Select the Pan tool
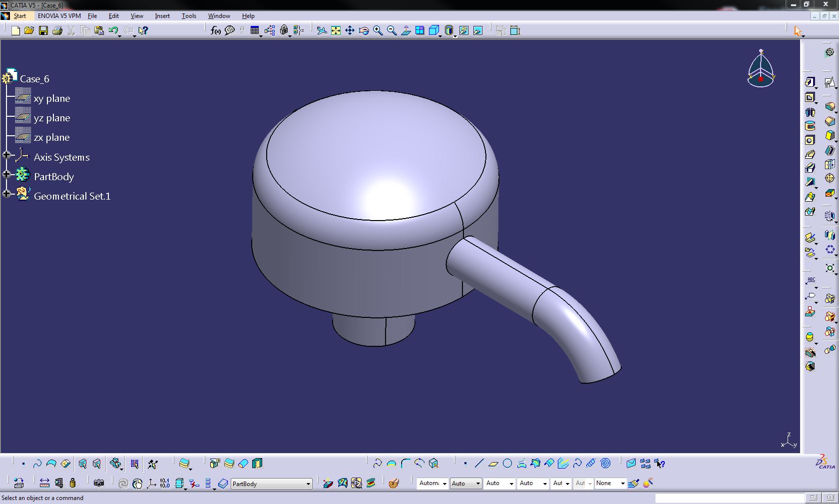839x504 pixels. pyautogui.click(x=350, y=30)
